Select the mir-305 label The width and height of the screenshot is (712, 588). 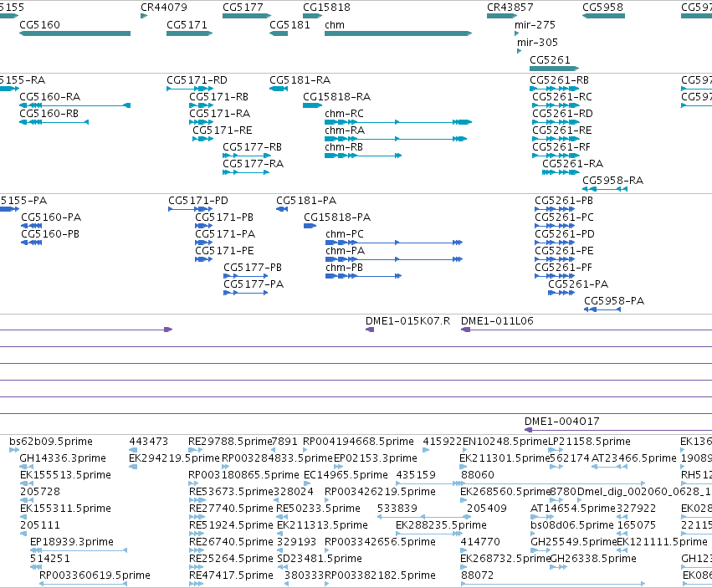pyautogui.click(x=537, y=43)
